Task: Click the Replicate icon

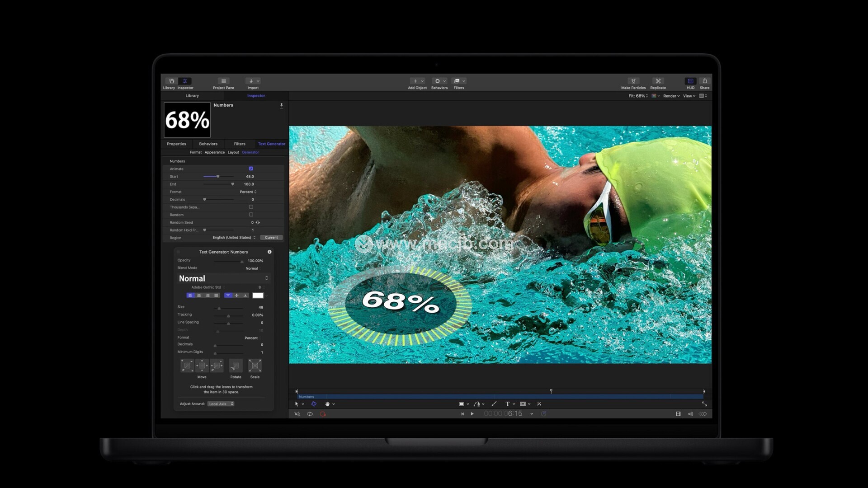Action: [x=658, y=81]
